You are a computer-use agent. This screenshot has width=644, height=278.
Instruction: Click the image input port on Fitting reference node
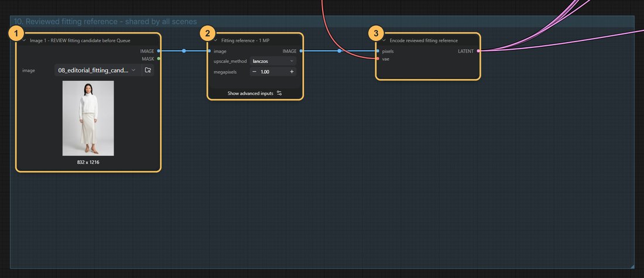point(209,51)
